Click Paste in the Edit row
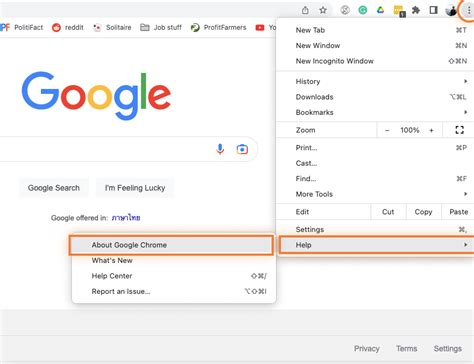The height and width of the screenshot is (364, 474). tap(458, 212)
